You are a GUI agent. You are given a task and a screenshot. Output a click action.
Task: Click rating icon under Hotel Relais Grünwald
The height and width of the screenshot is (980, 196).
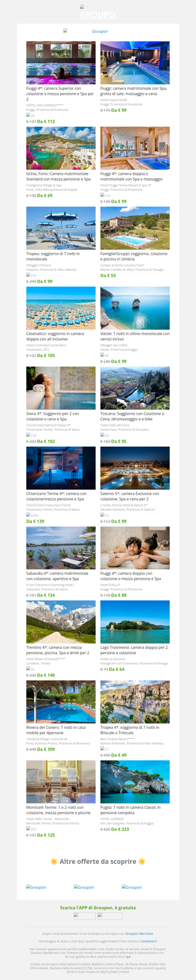(28, 668)
